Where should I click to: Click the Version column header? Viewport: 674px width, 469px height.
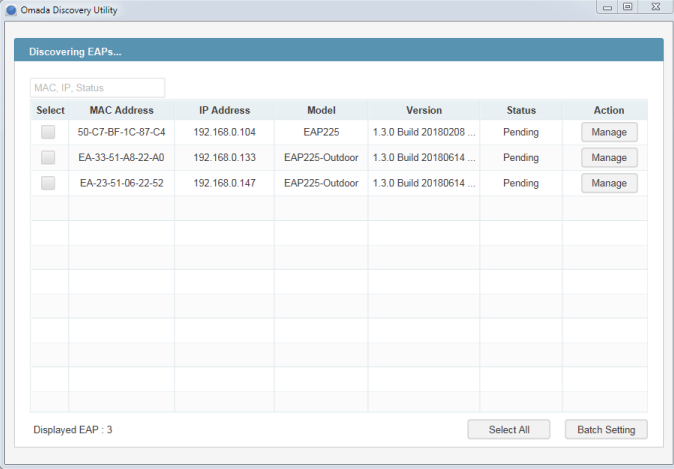tap(424, 110)
